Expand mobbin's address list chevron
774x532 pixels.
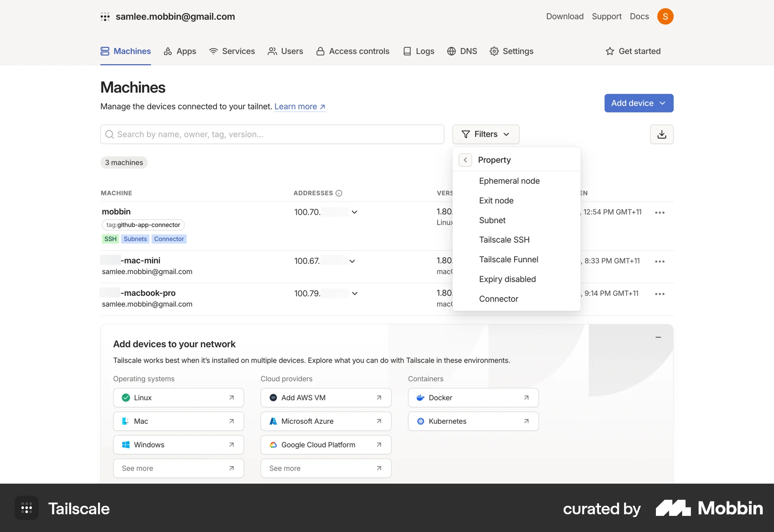[x=354, y=212]
